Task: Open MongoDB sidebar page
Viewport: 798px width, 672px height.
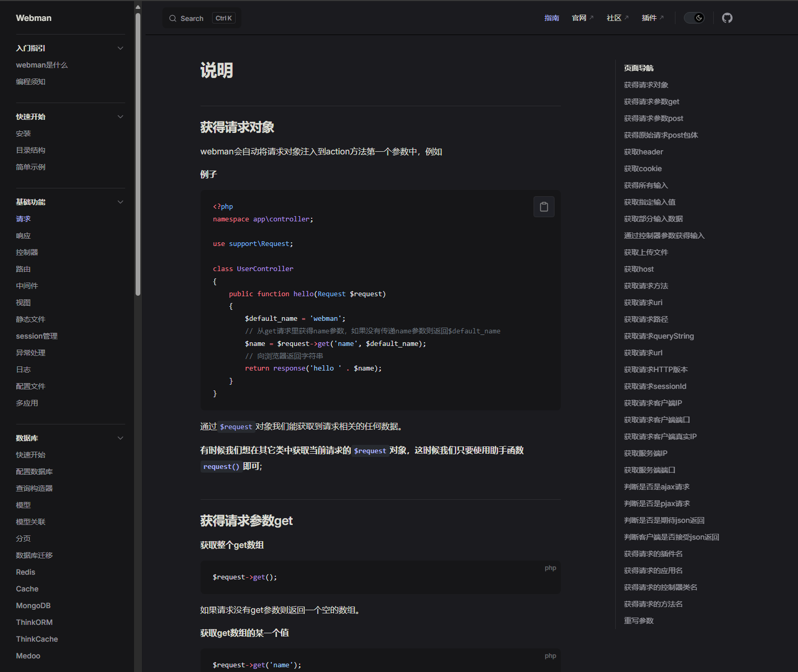Action: tap(33, 606)
